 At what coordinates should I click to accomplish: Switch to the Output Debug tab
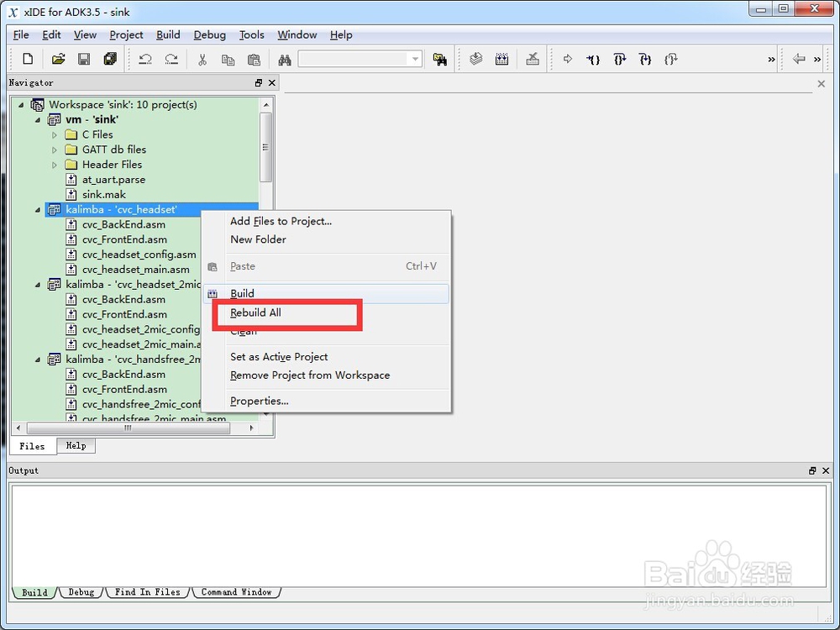[x=81, y=592]
